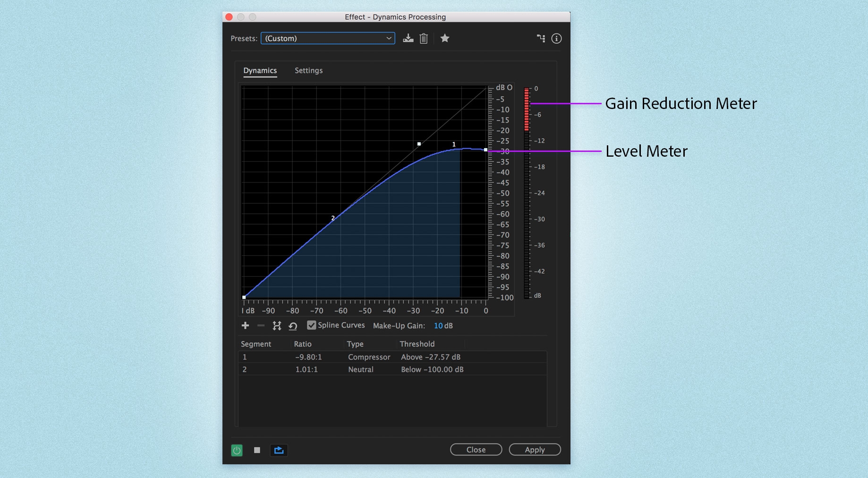
Task: Select segment 2 row in the segment list
Action: click(331, 369)
